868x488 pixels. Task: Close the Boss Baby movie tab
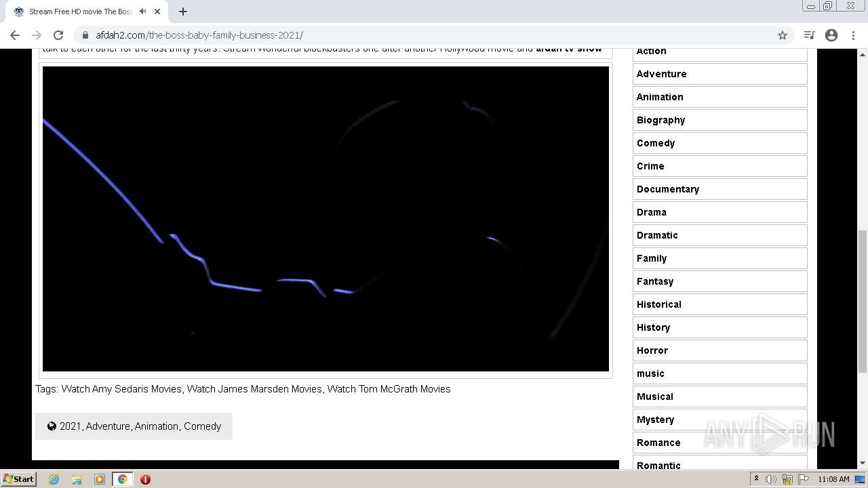point(157,12)
